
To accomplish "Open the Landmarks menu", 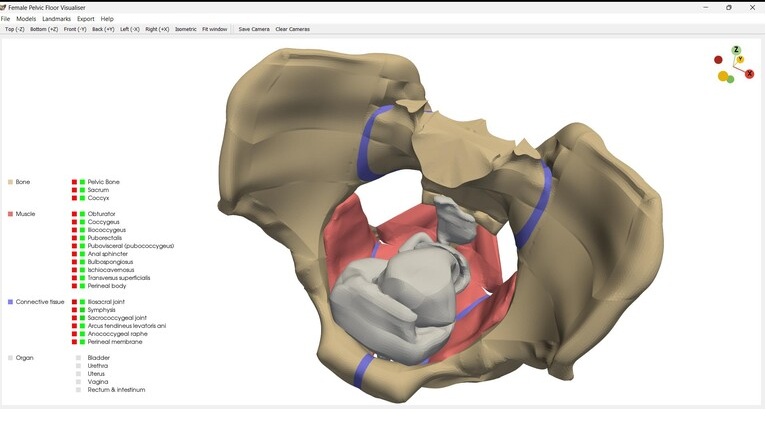I will click(57, 19).
